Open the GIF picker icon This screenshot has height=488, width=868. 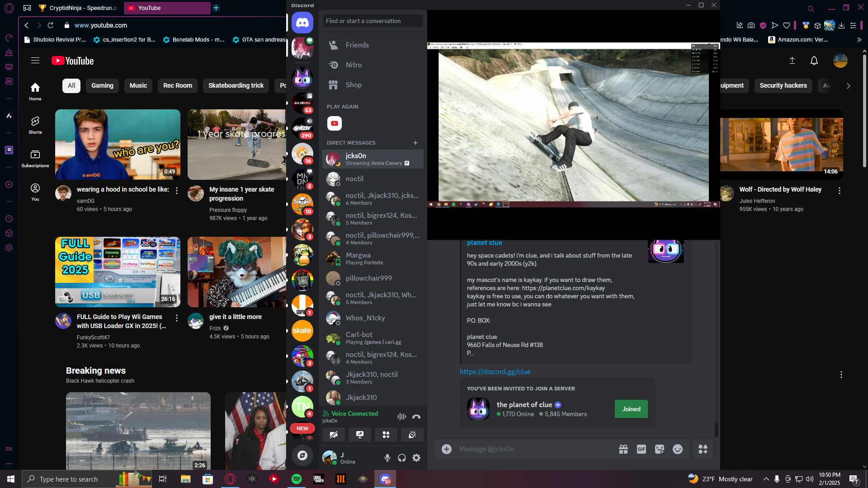(641, 449)
